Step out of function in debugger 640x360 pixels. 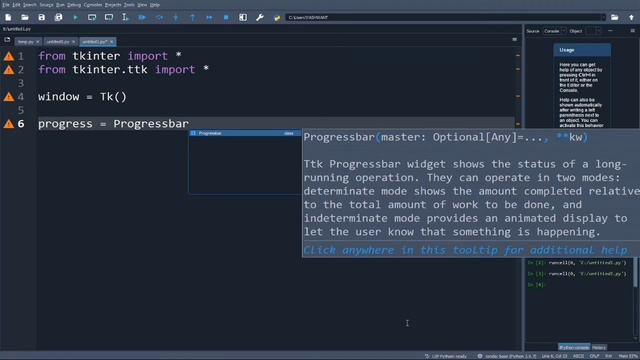click(x=193, y=18)
